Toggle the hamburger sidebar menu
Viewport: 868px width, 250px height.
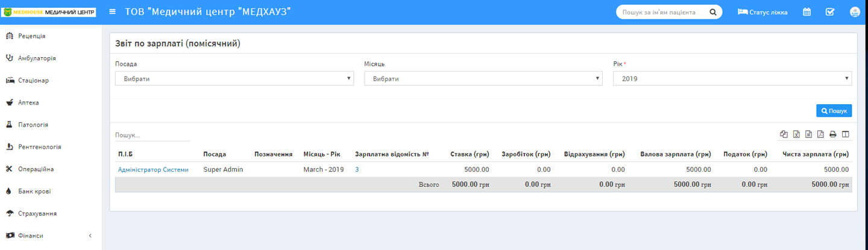click(x=112, y=12)
